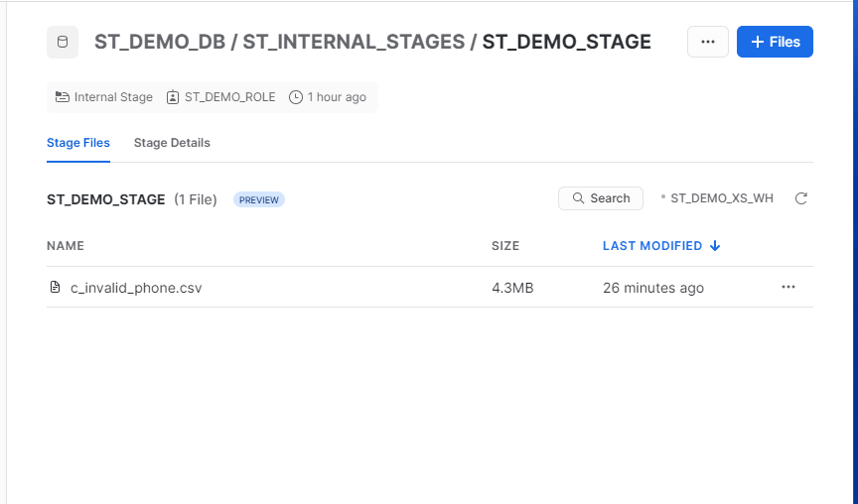Select the c_invalid_phone.csv file name
858x504 pixels.
tap(136, 288)
